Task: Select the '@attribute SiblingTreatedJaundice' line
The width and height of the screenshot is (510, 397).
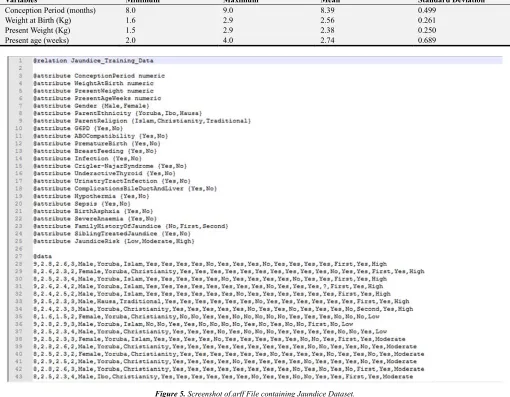Action: [112, 234]
